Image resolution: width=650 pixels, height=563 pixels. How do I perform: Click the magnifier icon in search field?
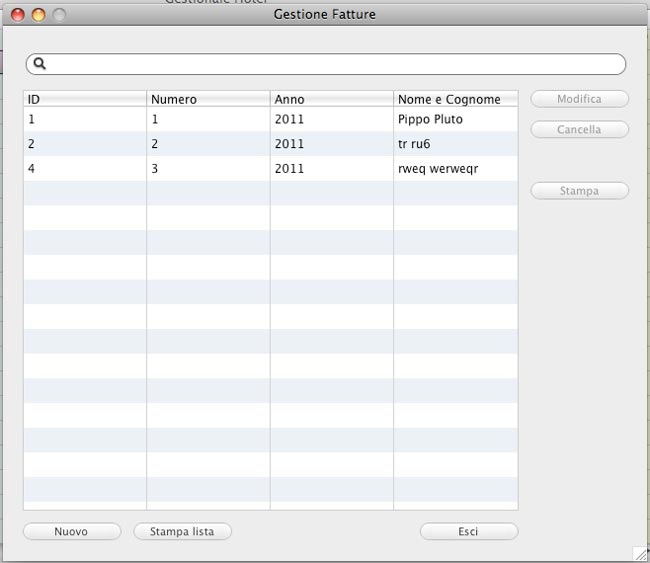click(x=39, y=63)
